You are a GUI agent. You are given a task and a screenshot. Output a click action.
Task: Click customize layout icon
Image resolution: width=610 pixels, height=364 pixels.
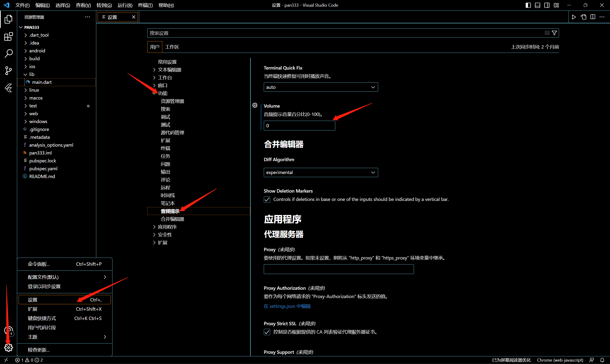coord(556,5)
